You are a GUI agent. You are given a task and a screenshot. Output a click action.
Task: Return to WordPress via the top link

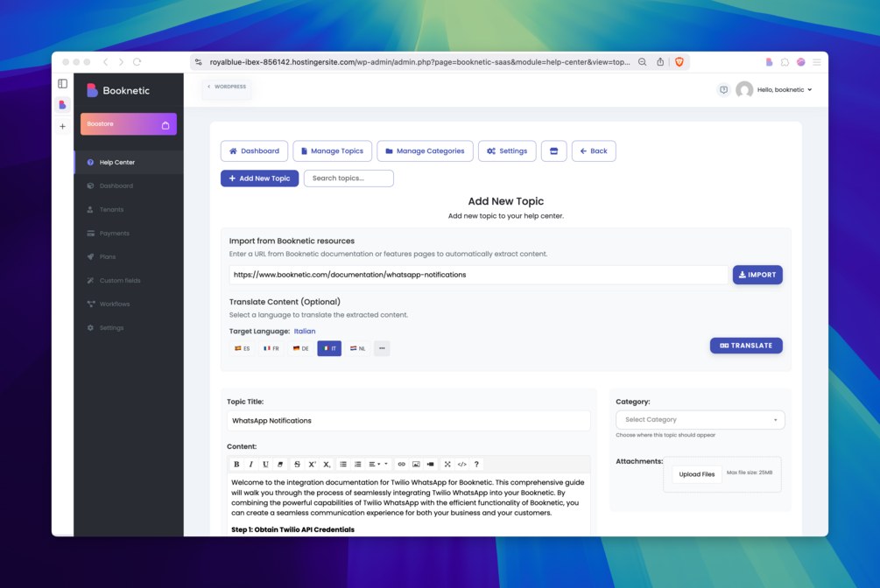tap(227, 87)
